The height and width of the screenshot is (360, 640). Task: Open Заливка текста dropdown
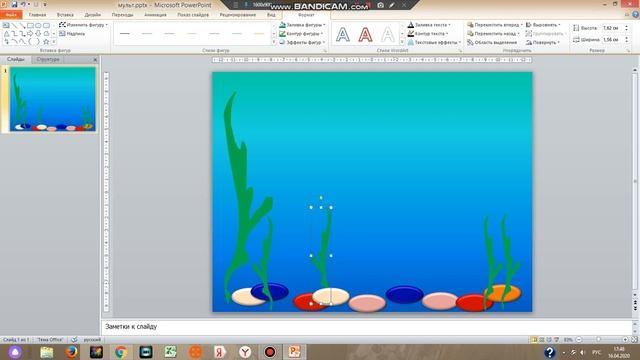tap(429, 25)
